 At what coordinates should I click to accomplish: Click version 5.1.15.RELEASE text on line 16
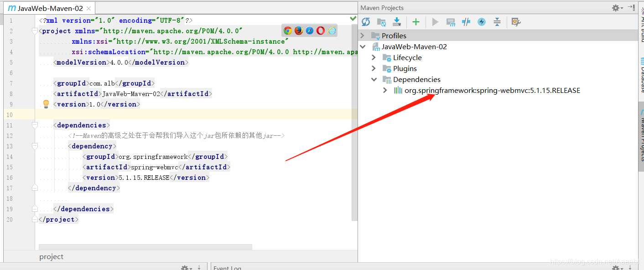144,178
